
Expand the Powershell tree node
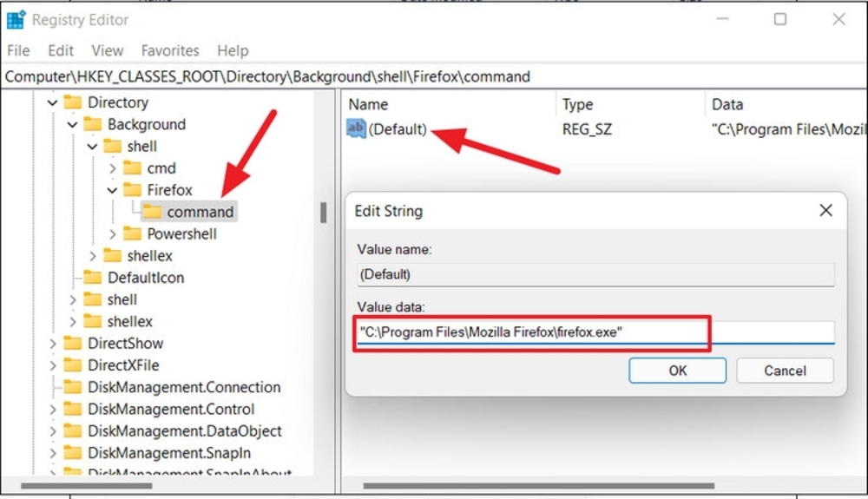113,234
